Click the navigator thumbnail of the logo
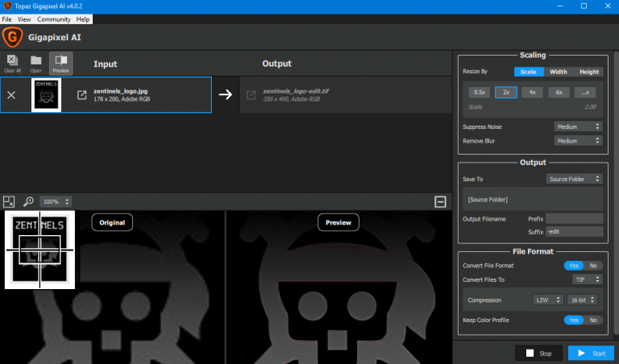The width and height of the screenshot is (619, 364). 39,250
